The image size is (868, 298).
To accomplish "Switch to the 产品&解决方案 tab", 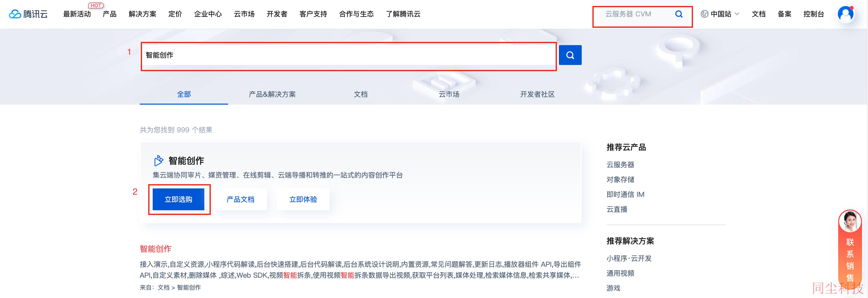I will pos(272,94).
